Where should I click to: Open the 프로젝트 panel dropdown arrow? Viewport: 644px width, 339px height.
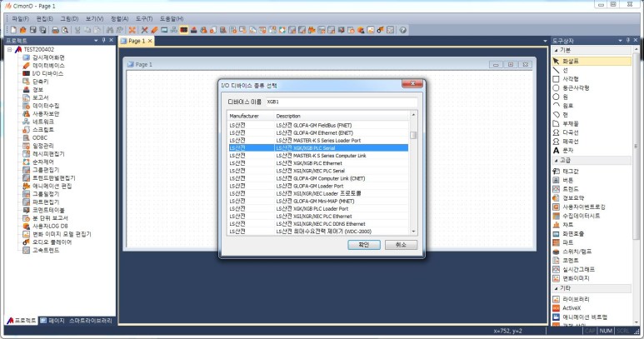point(96,41)
